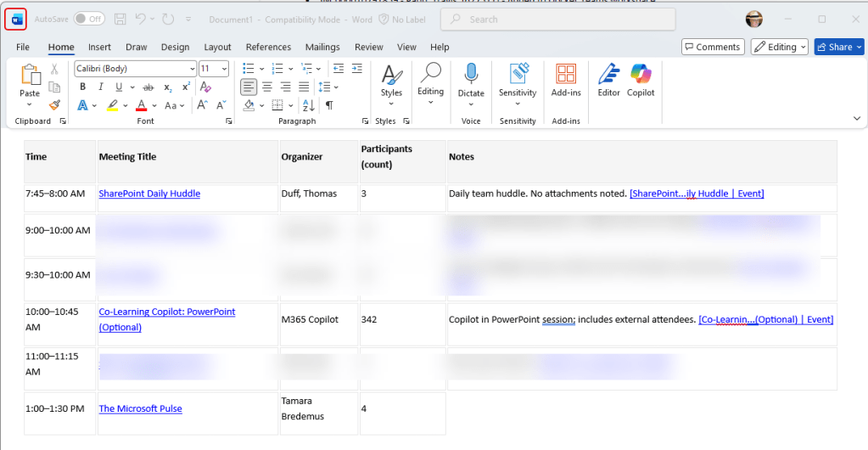
Task: Open the Editing mode dropdown
Action: pos(779,47)
